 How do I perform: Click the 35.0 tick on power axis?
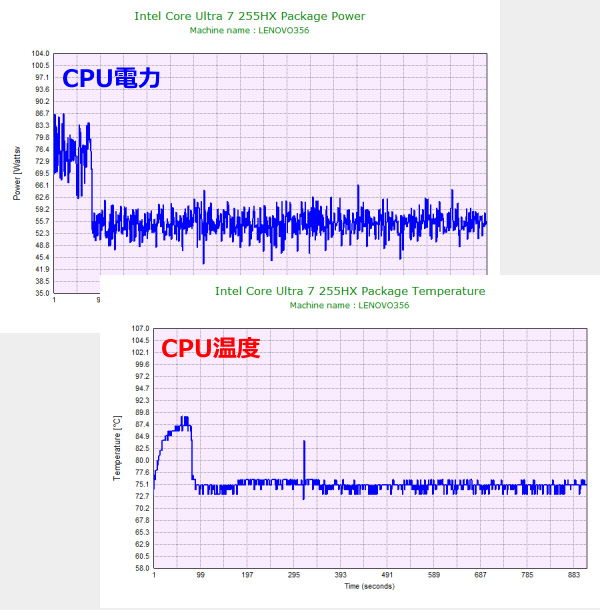(x=40, y=294)
